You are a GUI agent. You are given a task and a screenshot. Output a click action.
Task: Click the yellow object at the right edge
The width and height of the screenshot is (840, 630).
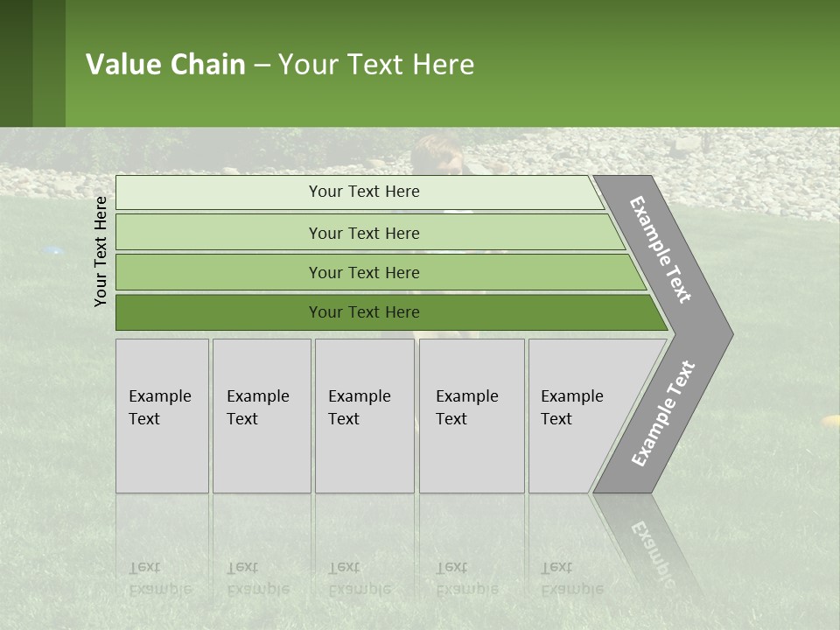pos(829,422)
